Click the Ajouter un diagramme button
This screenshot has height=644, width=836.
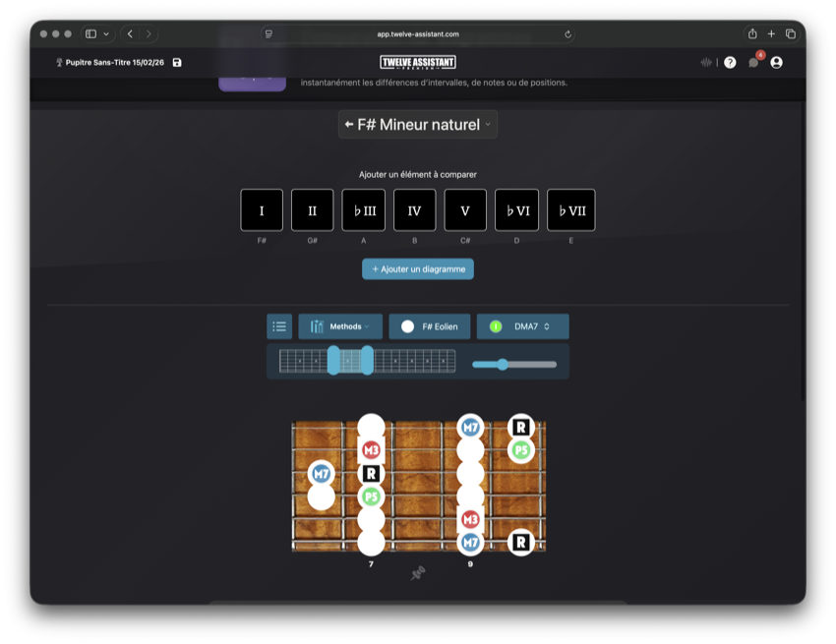click(x=418, y=268)
